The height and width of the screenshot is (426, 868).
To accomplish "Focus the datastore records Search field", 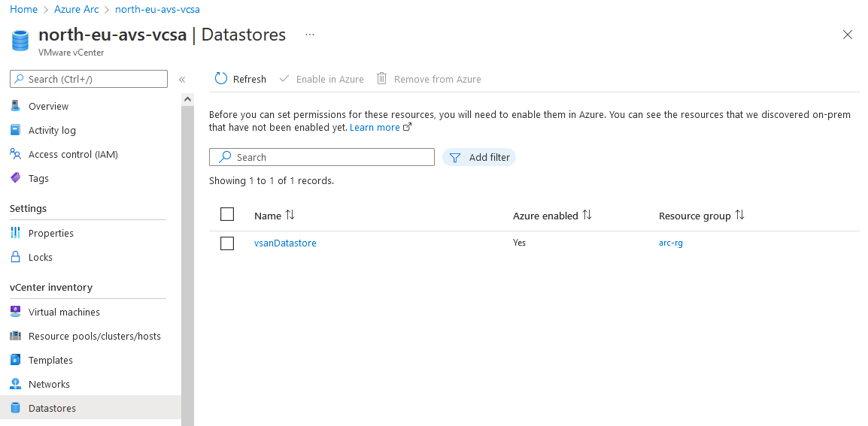I will [x=322, y=157].
